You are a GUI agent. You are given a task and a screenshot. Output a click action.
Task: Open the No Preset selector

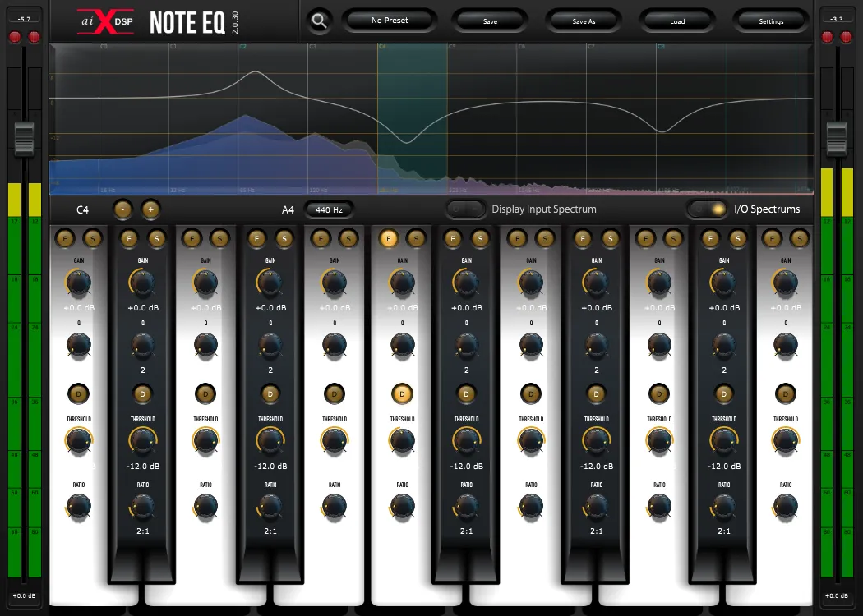[x=390, y=21]
